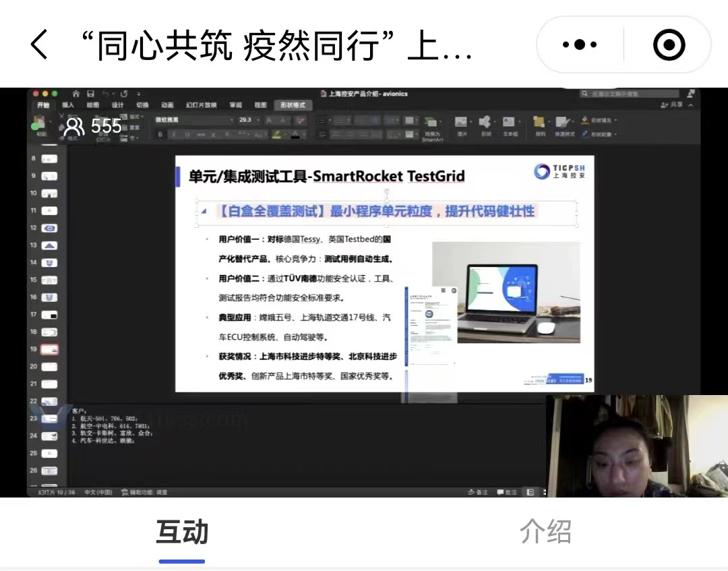
Task: Expand the Shape Fill dropdown
Action: (615, 121)
